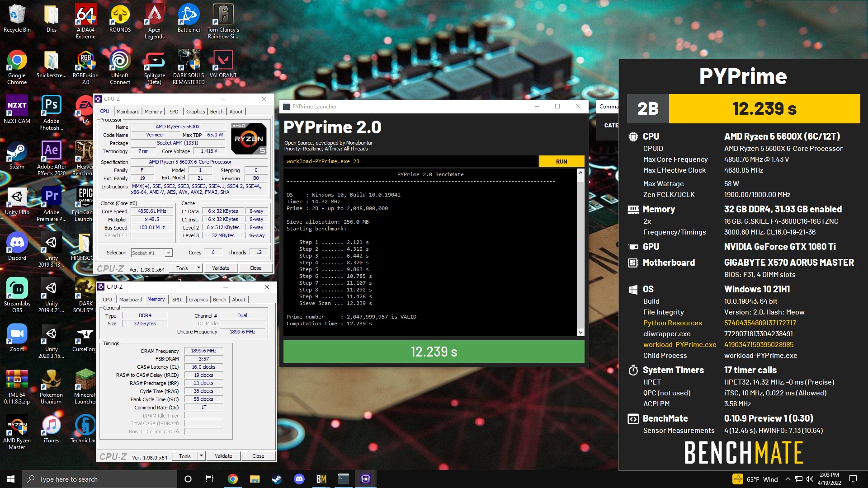Click RUN button in PYPrime Launcher
Image resolution: width=868 pixels, height=488 pixels.
561,161
